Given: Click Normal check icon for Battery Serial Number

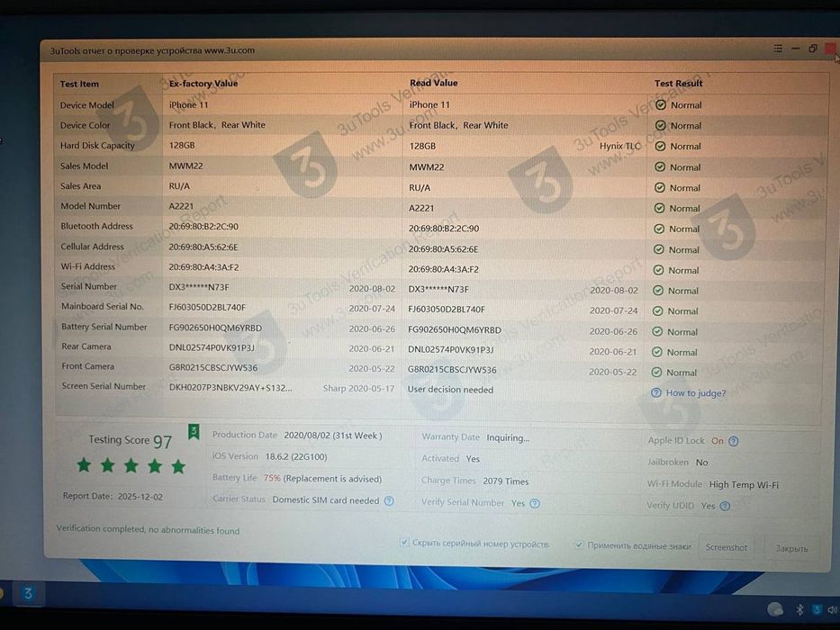Looking at the screenshot, I should [657, 331].
